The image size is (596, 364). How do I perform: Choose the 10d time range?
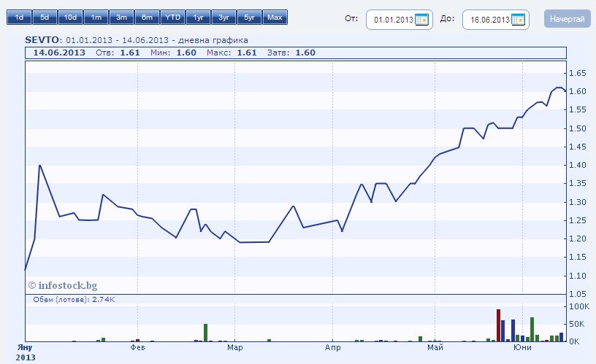tap(70, 18)
